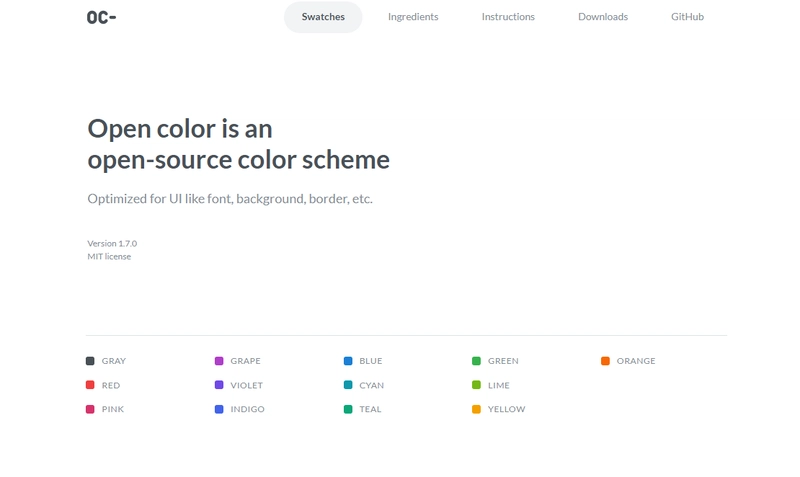
Task: Go to the LIME color label
Action: pos(498,386)
